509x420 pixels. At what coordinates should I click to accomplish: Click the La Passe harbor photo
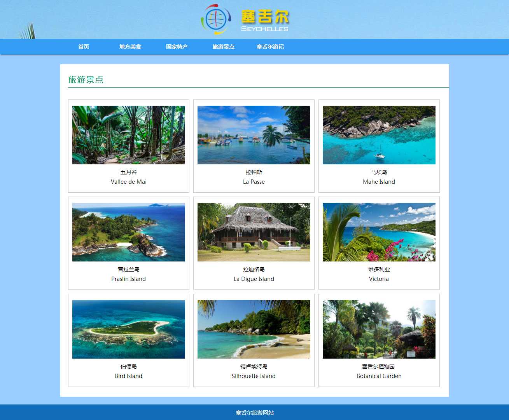254,135
